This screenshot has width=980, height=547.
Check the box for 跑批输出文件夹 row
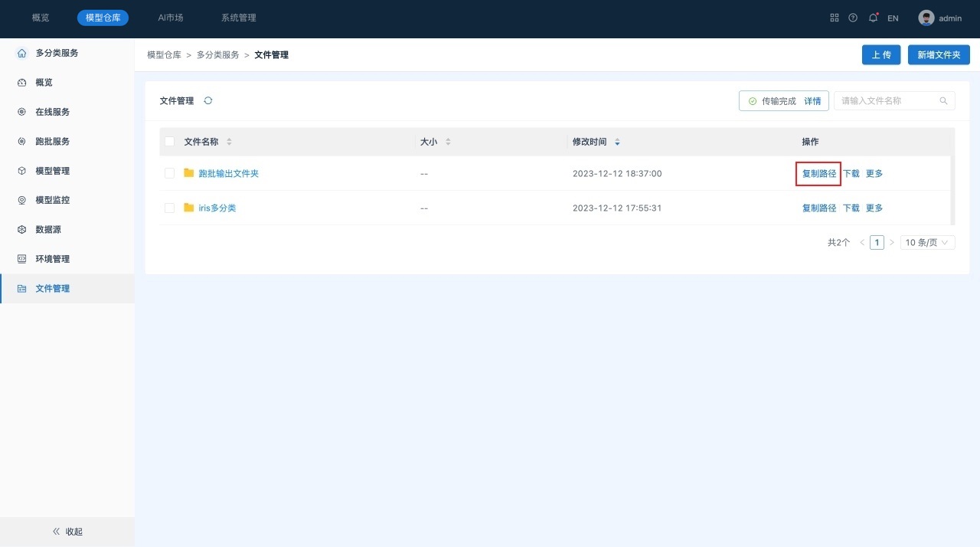tap(170, 173)
